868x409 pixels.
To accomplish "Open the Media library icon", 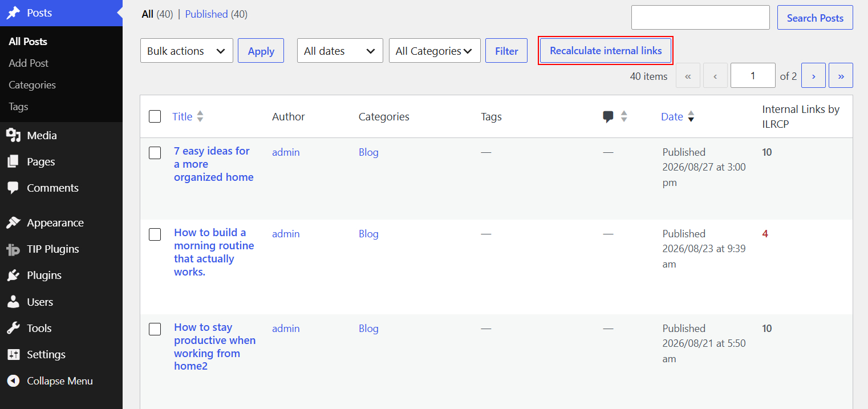I will coord(13,135).
